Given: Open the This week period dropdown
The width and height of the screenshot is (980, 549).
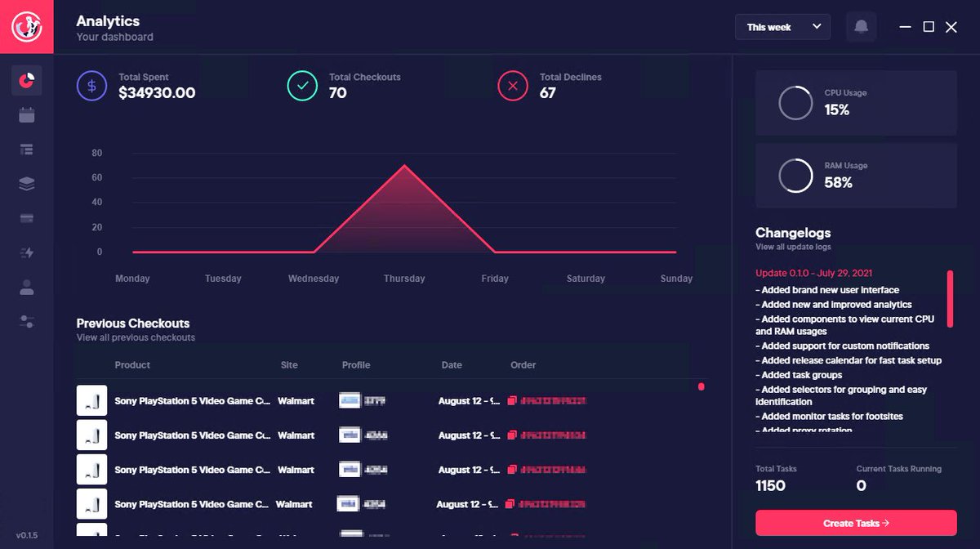Looking at the screenshot, I should (x=782, y=27).
